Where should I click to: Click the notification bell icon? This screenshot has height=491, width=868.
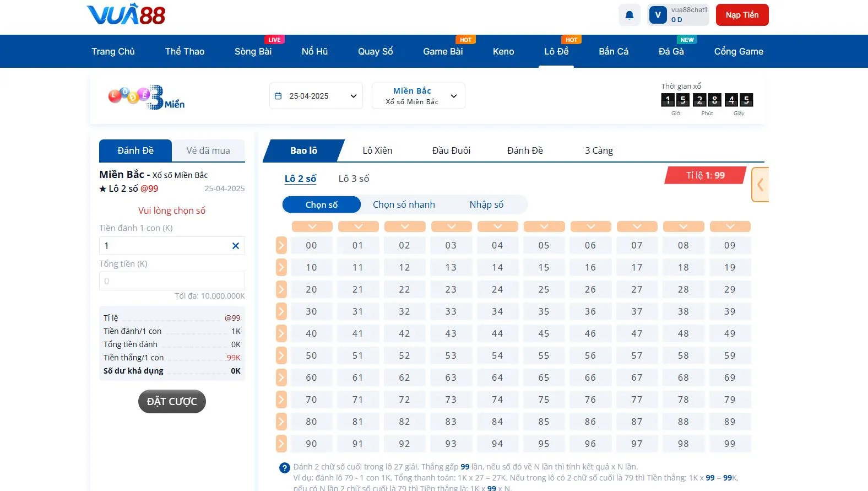(x=629, y=15)
